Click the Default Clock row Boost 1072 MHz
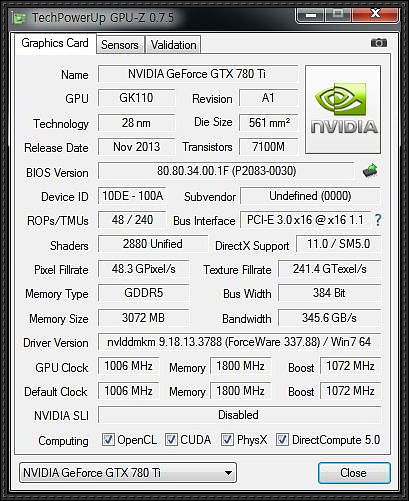This screenshot has width=409, height=501. tap(350, 391)
